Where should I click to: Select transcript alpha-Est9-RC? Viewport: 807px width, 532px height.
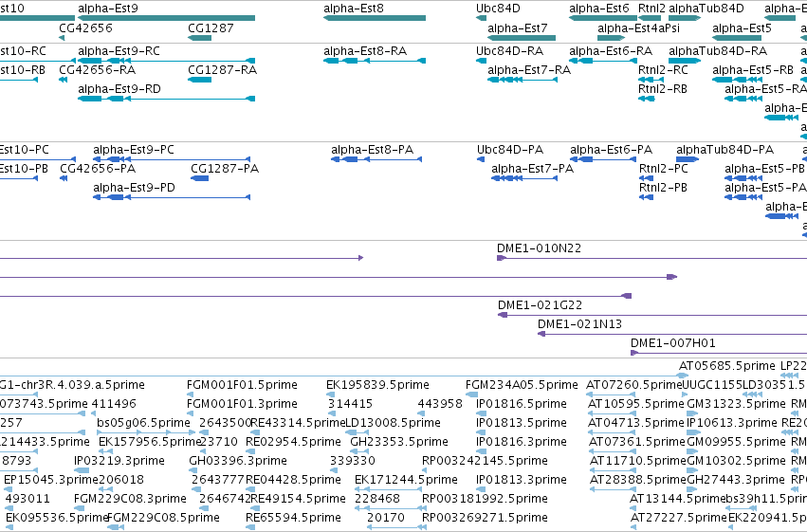click(x=119, y=51)
